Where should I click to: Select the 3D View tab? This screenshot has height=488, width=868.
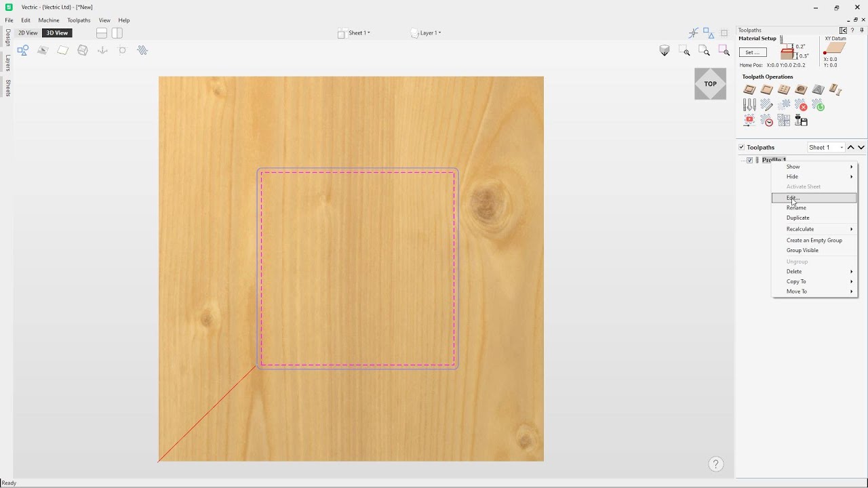click(57, 33)
